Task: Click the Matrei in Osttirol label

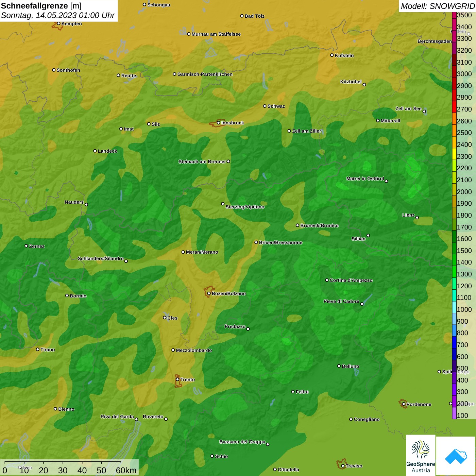Action: [365, 178]
